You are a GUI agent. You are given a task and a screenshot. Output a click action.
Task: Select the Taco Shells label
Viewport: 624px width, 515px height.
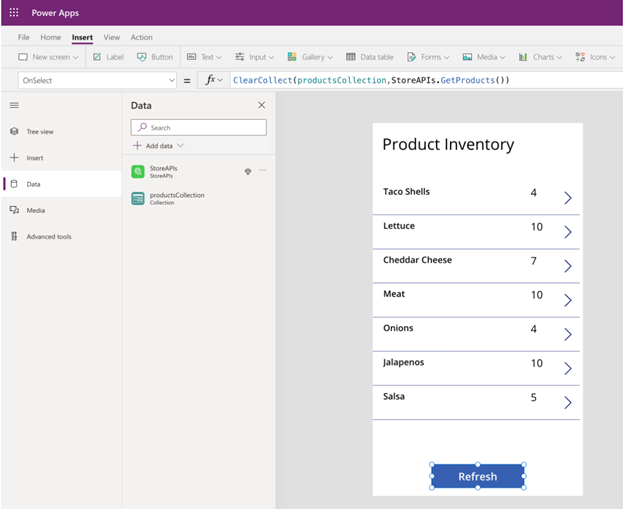pos(406,192)
